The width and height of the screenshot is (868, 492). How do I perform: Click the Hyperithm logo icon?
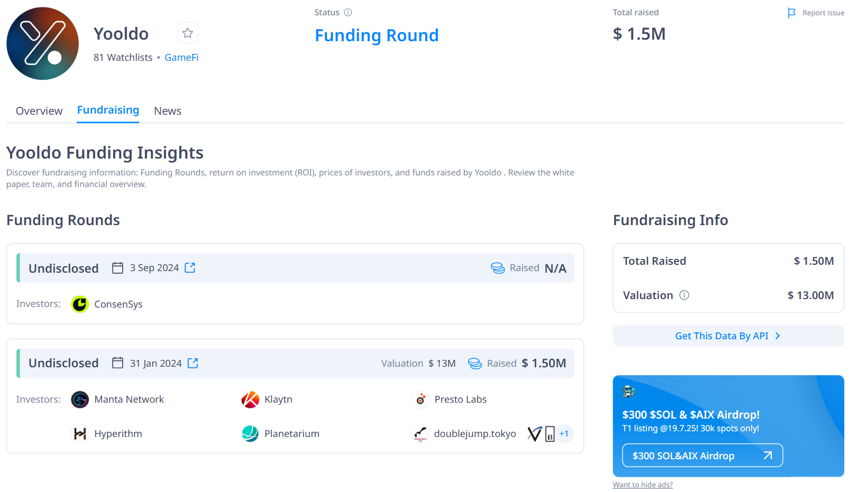[x=80, y=434]
